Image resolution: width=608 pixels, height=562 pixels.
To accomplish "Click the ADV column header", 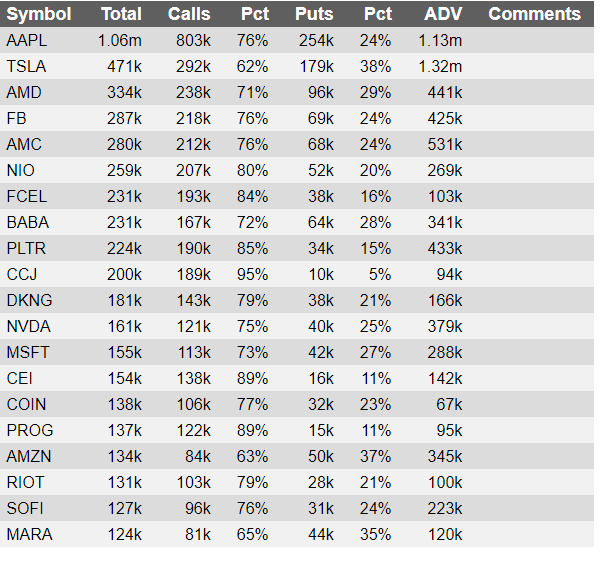I will click(443, 14).
